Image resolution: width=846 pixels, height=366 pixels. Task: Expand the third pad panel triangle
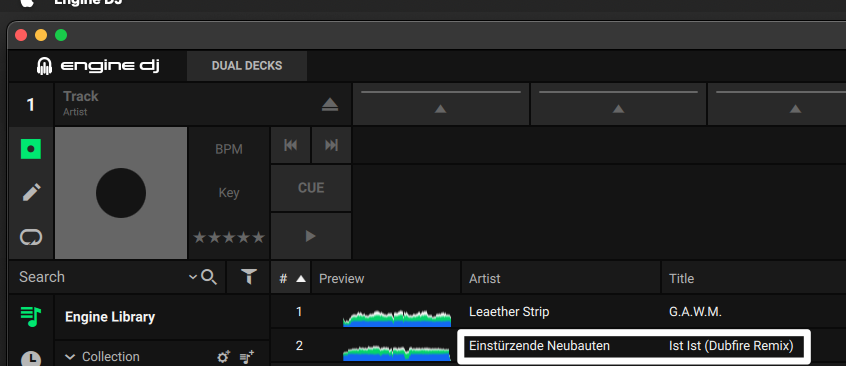coord(795,109)
